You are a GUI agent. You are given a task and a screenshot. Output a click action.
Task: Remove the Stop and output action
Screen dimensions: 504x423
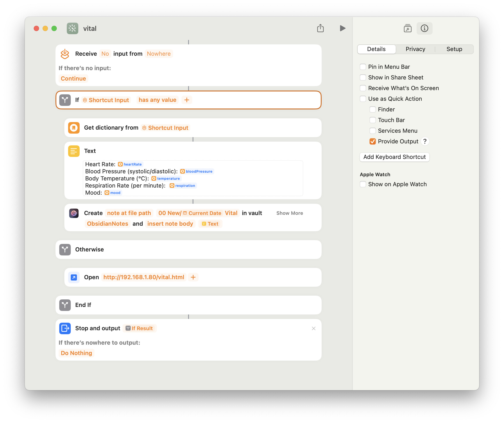click(313, 328)
